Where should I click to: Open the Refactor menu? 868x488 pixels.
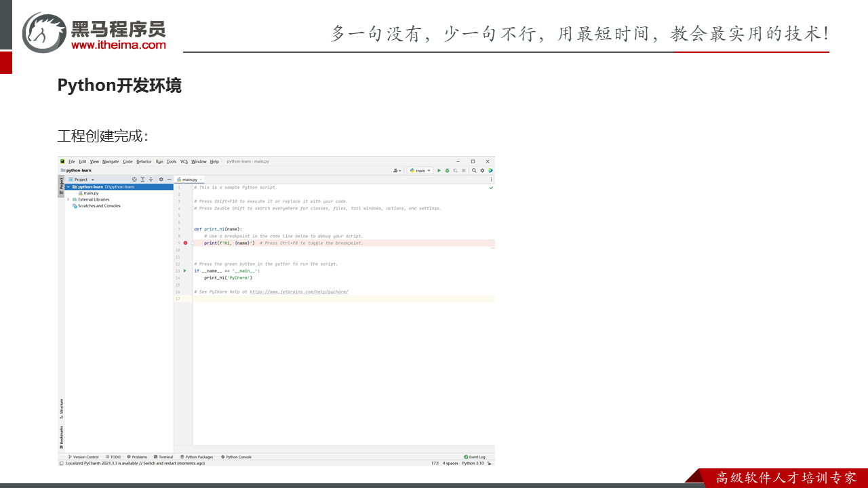tap(144, 161)
